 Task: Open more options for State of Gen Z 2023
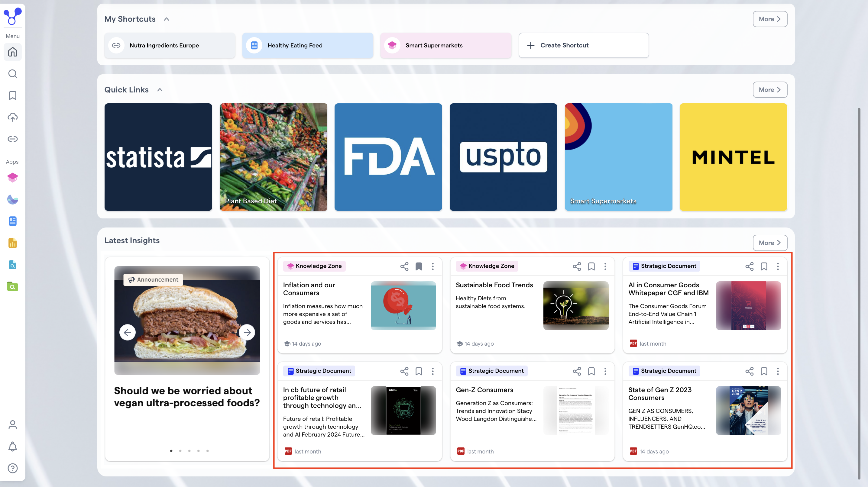(x=778, y=371)
